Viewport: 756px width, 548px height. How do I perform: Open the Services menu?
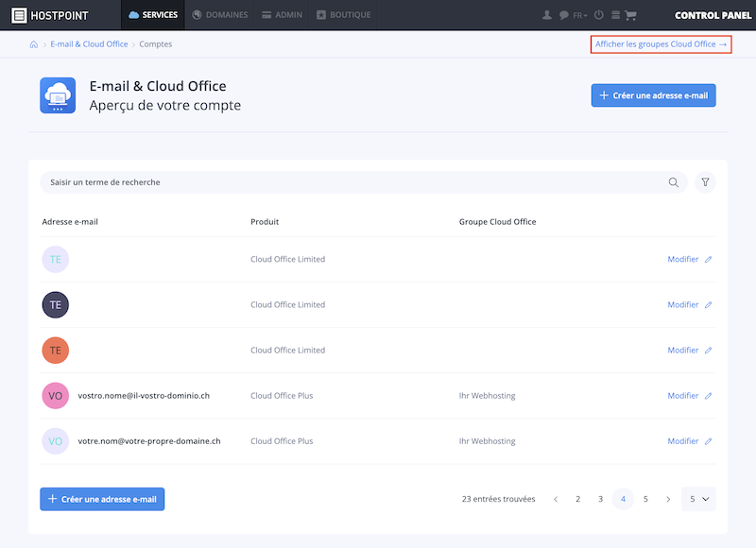153,15
